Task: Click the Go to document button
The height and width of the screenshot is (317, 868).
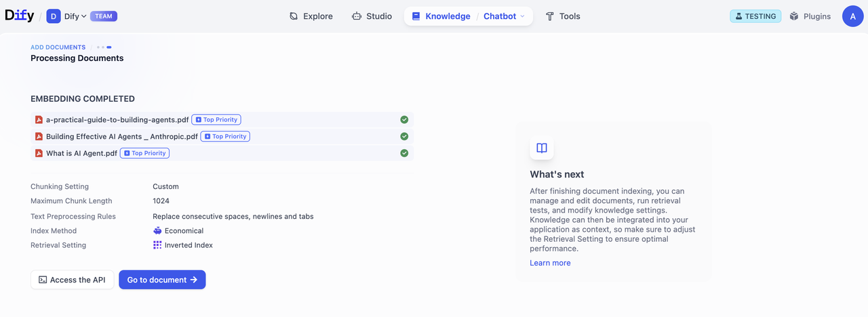Action: 162,280
